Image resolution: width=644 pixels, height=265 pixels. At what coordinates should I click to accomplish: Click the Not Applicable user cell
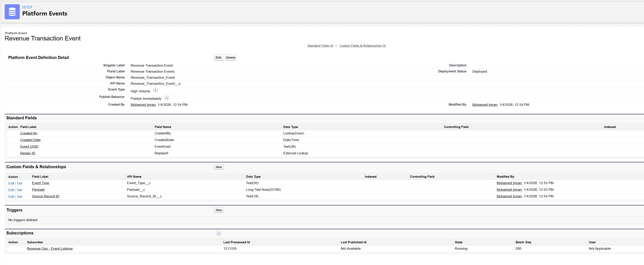(600, 249)
